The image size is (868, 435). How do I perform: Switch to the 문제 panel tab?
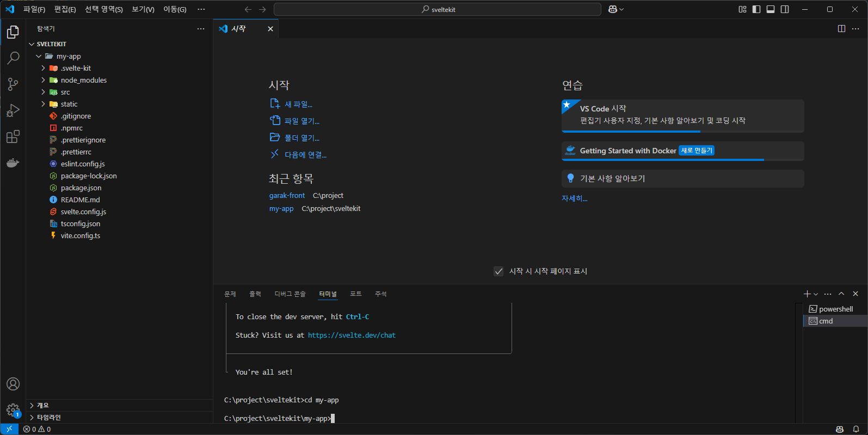tap(230, 294)
